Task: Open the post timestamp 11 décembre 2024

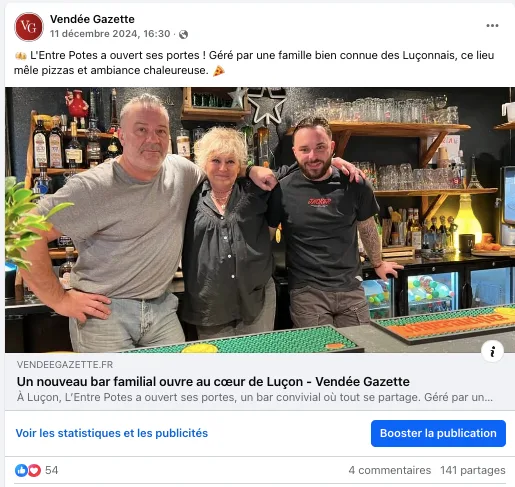Action: 110,34
